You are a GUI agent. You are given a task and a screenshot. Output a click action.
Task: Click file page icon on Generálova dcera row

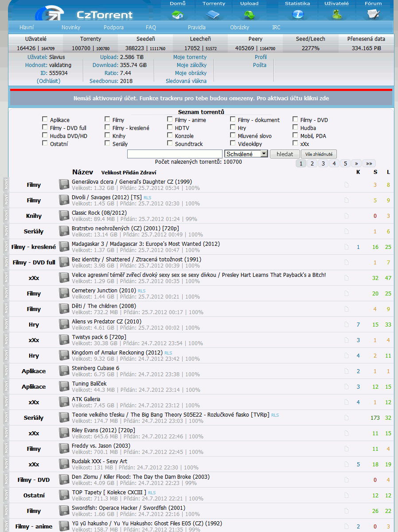[x=347, y=185]
